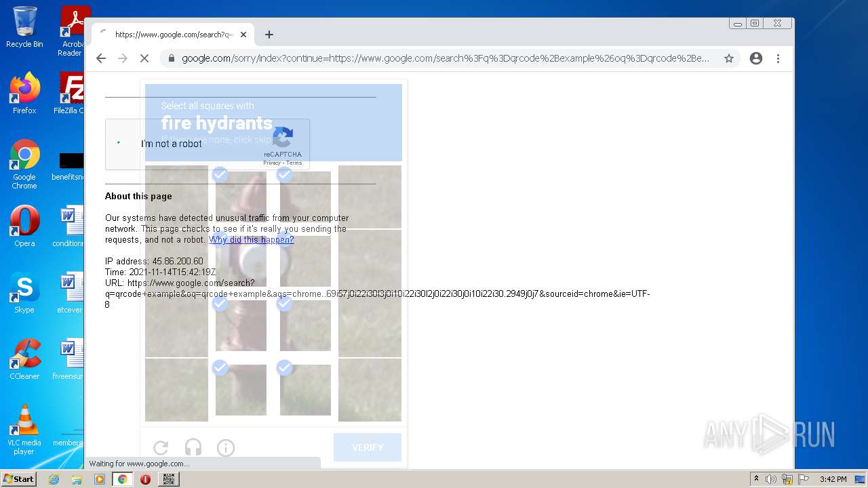The width and height of the screenshot is (868, 488).
Task: Open the captcha help info icon
Action: pyautogui.click(x=226, y=447)
